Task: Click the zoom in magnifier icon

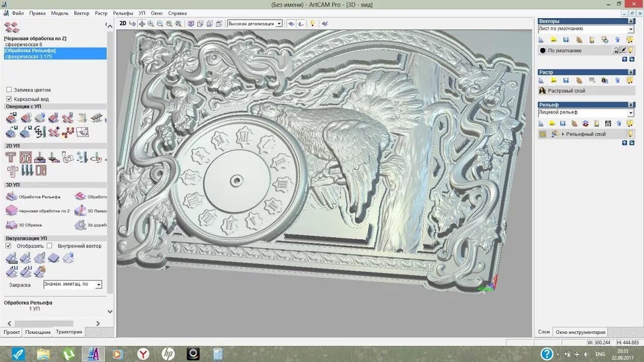Action: coord(151,24)
